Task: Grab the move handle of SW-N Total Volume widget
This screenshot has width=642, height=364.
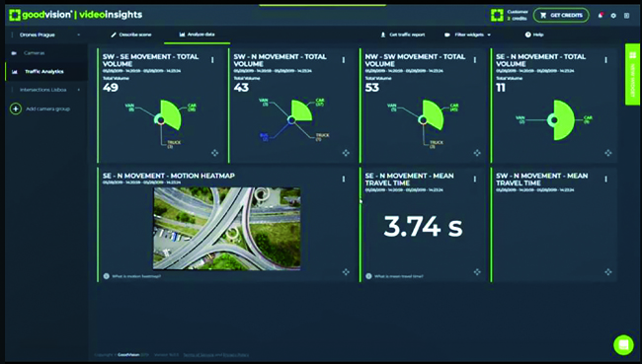Action: tap(346, 153)
